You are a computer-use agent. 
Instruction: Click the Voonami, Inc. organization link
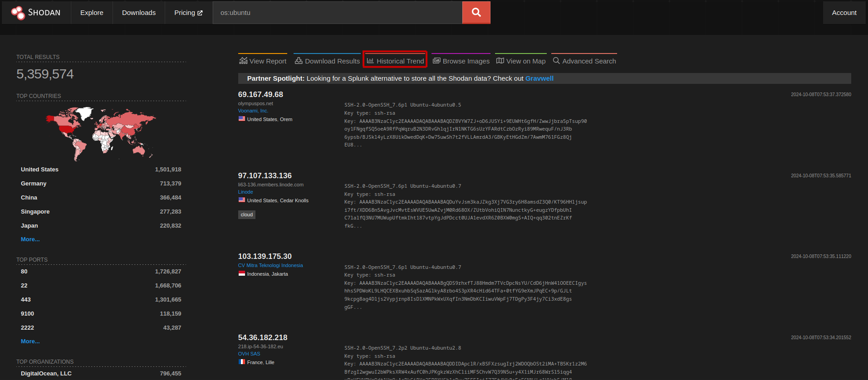[253, 111]
